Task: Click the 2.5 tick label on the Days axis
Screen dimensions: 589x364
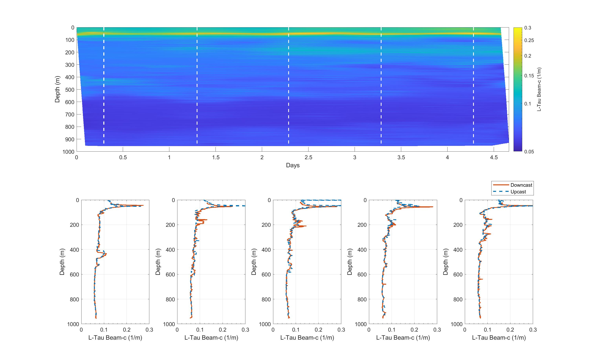Action: click(x=308, y=157)
